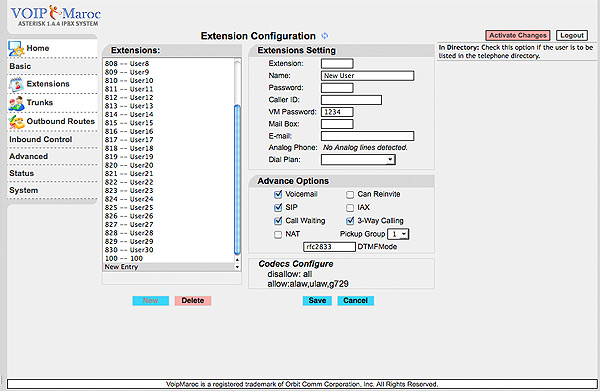Click the Activate Changes button
Image resolution: width=600 pixels, height=391 pixels.
tap(518, 36)
